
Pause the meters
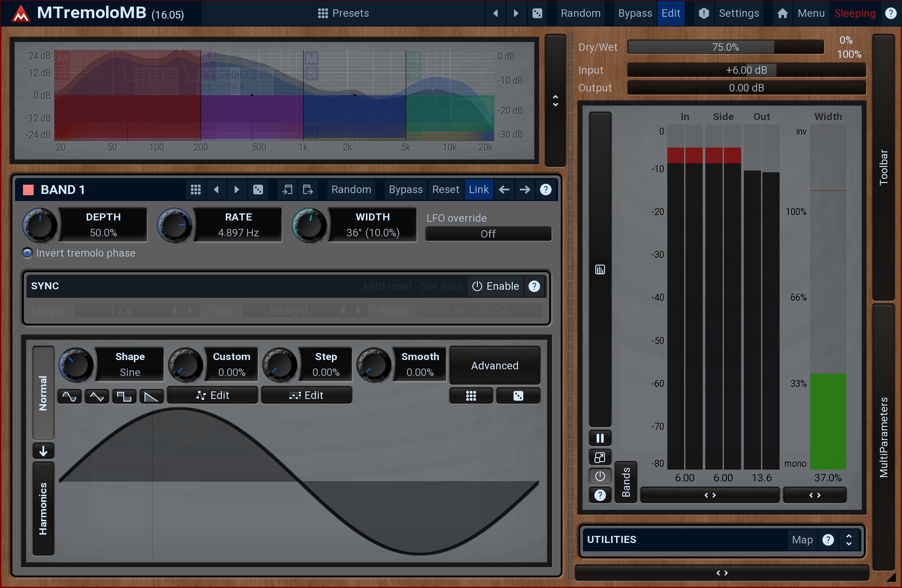600,438
